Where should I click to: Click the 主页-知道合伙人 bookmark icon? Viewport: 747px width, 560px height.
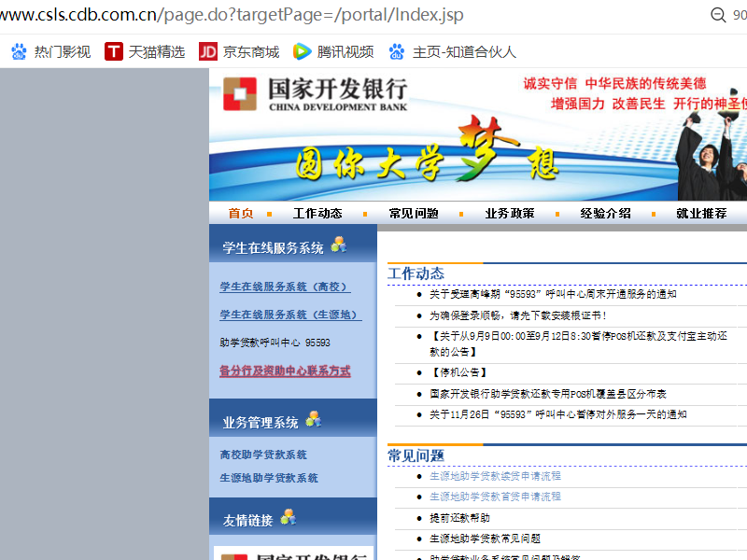396,51
